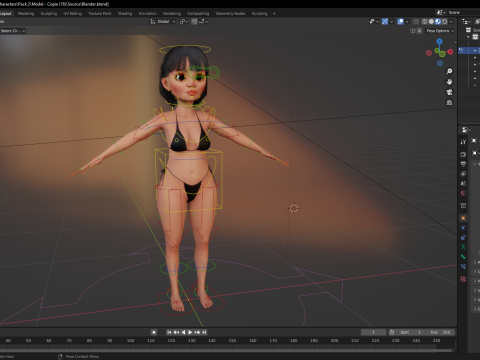This screenshot has width=480, height=360.
Task: Toggle X-ray viewport display
Action: [x=416, y=21]
